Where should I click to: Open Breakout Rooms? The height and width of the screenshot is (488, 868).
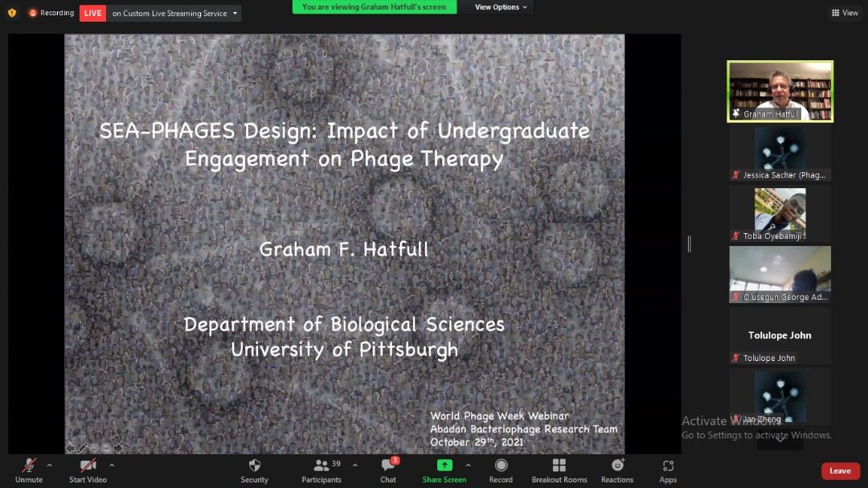pyautogui.click(x=559, y=471)
